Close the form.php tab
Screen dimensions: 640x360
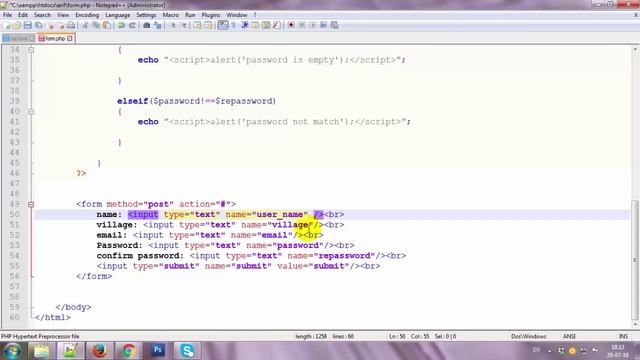click(x=70, y=38)
